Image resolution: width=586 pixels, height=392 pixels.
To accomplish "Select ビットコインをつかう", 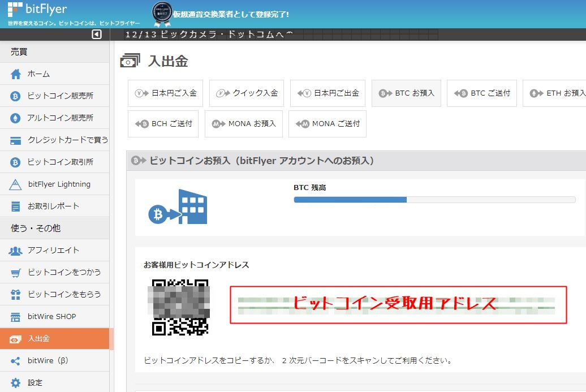I will [x=54, y=273].
